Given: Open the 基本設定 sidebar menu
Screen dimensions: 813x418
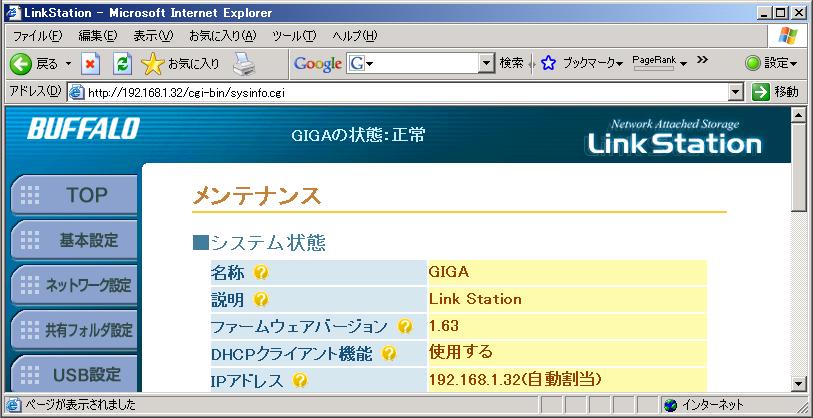Looking at the screenshot, I should 74,240.
